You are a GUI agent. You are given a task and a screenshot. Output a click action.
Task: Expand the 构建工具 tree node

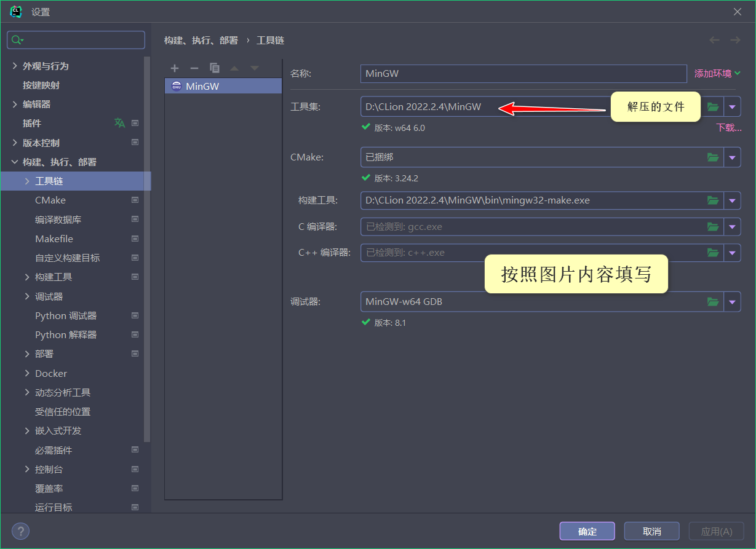(27, 277)
